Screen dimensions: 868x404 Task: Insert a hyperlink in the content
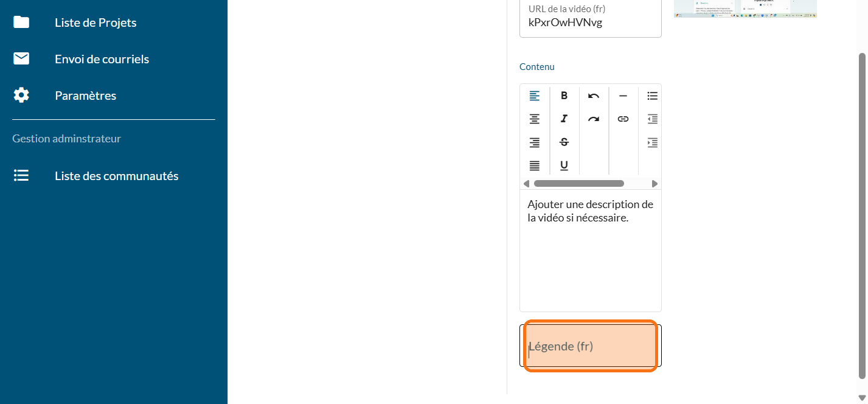point(623,119)
